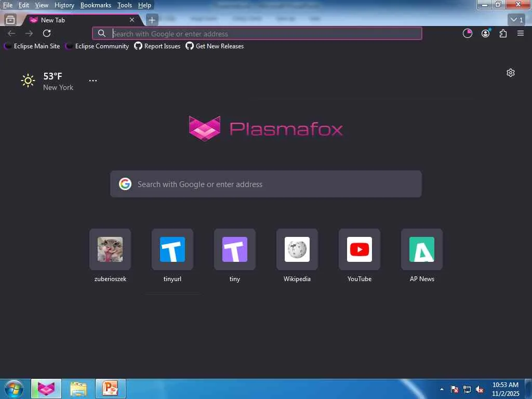
Task: Open the network tray icon
Action: pyautogui.click(x=467, y=389)
